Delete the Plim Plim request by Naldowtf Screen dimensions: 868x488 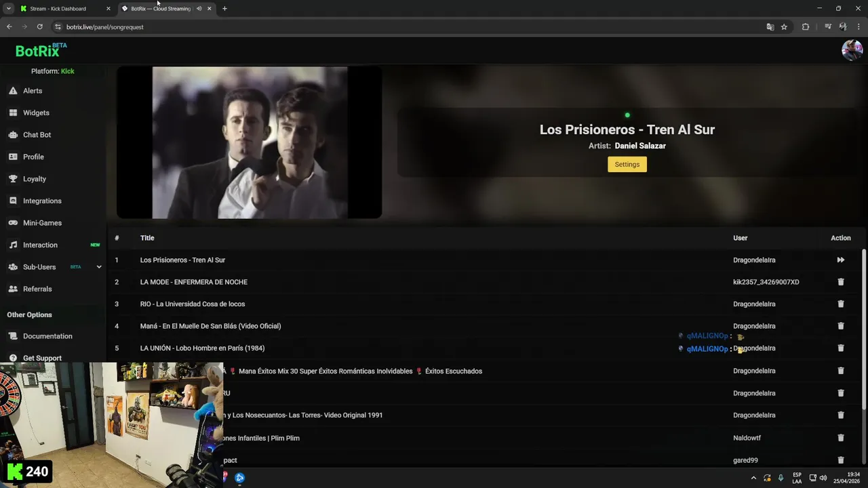841,438
